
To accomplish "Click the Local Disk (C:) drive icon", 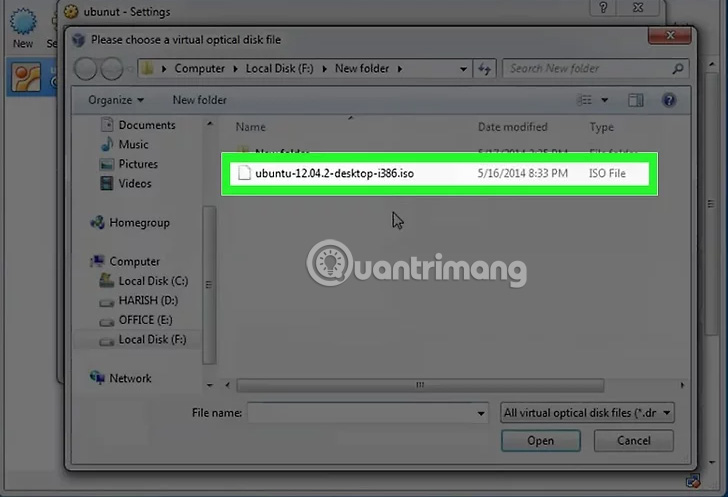I will tap(106, 281).
